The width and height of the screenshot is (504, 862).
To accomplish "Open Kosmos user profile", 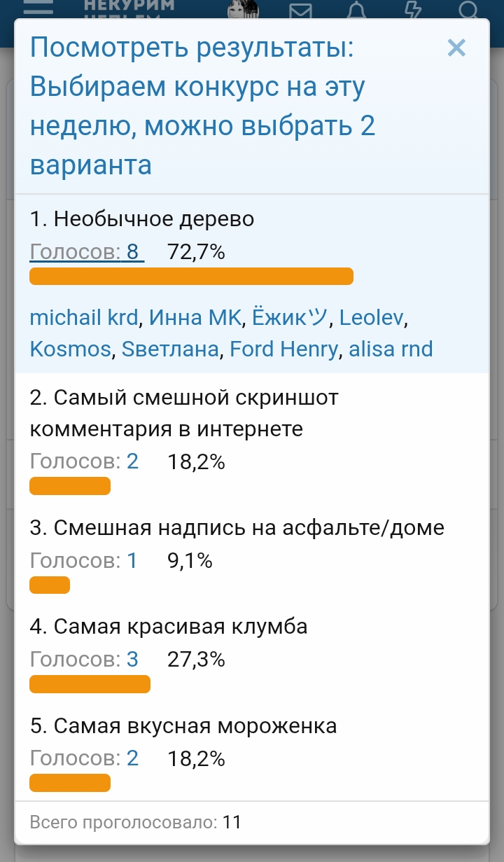I will (70, 349).
